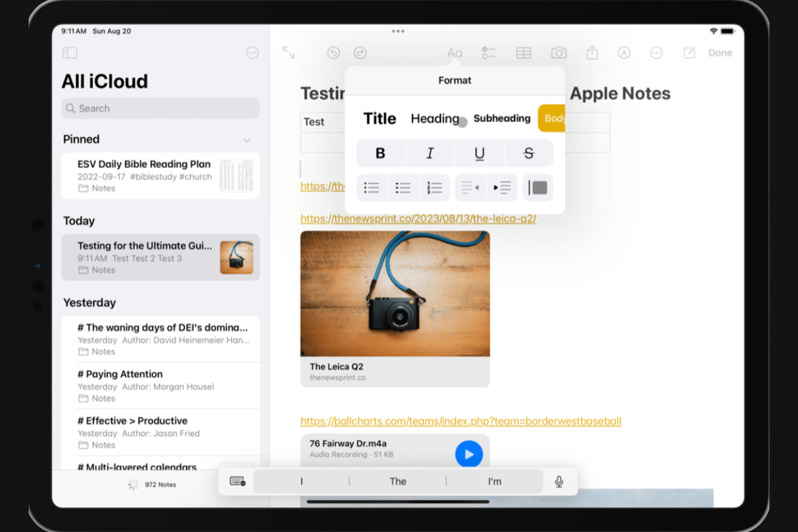The width and height of the screenshot is (798, 532).
Task: Insert the suggestion "I'm"
Action: pyautogui.click(x=494, y=481)
